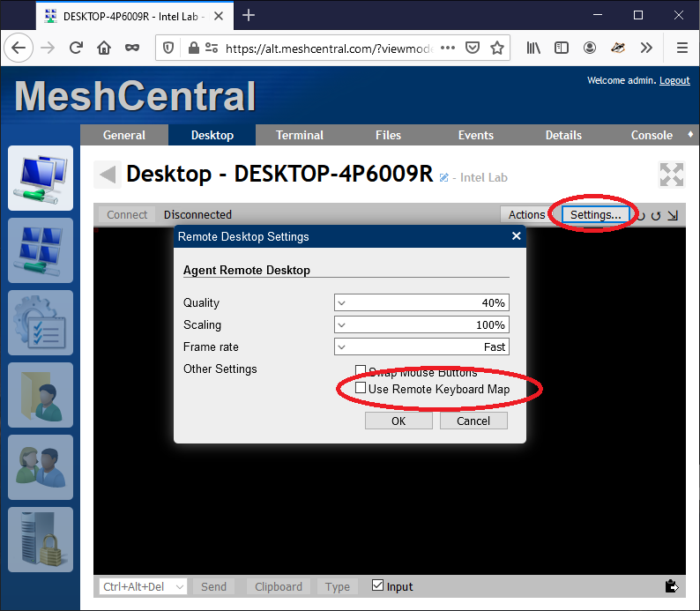Close the Remote Desktop Settings dialog
700x611 pixels.
(x=516, y=236)
